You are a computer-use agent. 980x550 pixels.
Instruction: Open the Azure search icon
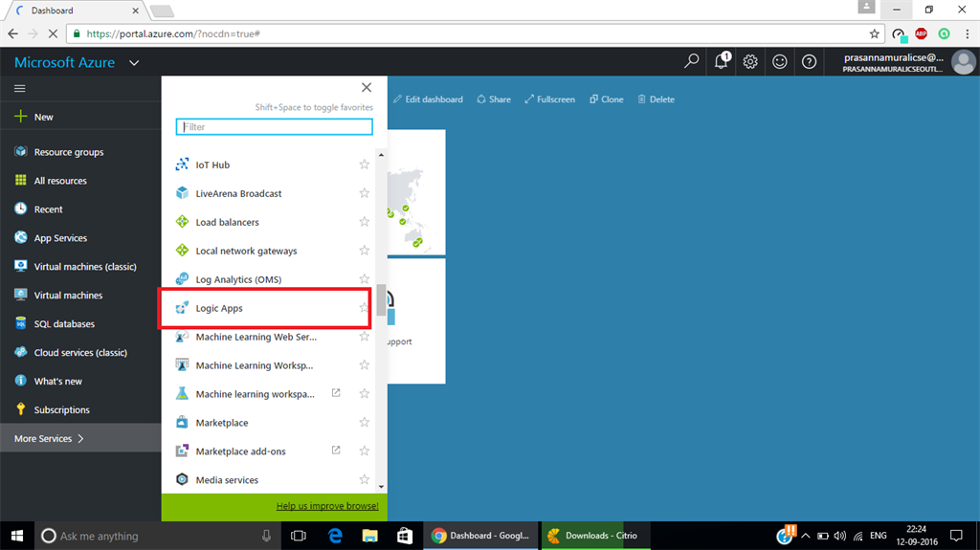[691, 61]
